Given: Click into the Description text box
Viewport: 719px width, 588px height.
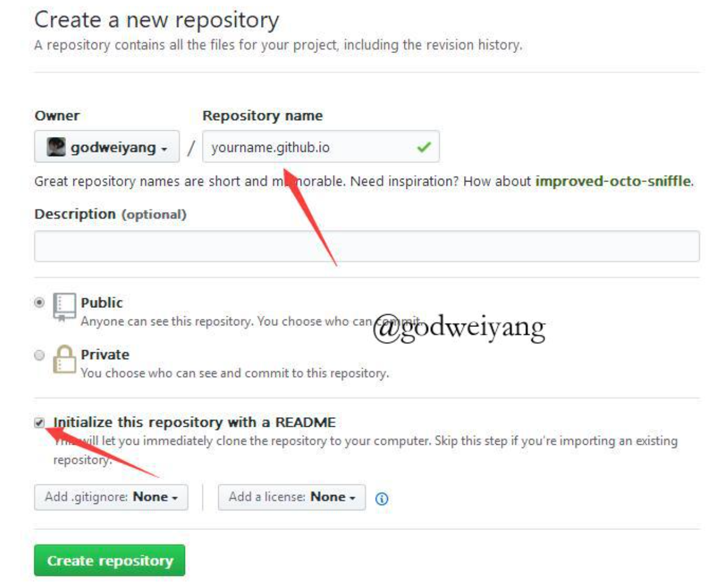Looking at the screenshot, I should (x=367, y=246).
